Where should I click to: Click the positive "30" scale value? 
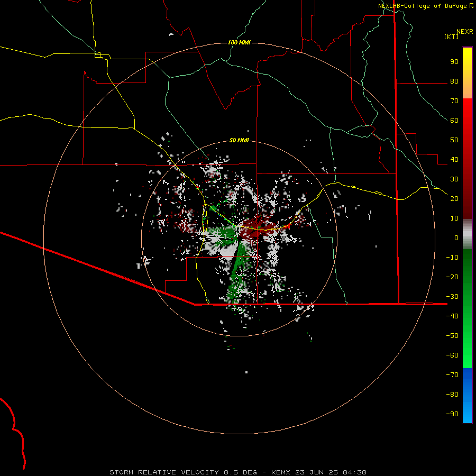pyautogui.click(x=454, y=179)
